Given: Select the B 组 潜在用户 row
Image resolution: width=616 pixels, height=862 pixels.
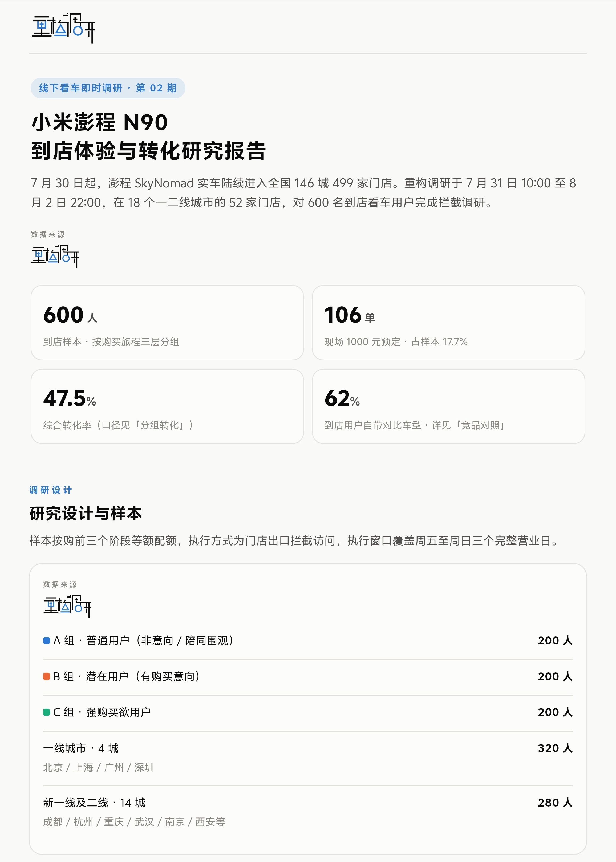Looking at the screenshot, I should pos(308,676).
